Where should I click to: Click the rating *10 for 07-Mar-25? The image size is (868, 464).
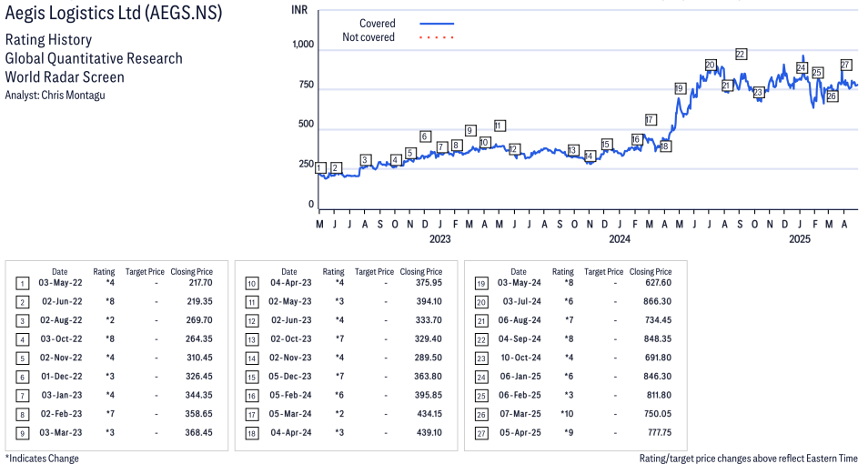point(567,414)
